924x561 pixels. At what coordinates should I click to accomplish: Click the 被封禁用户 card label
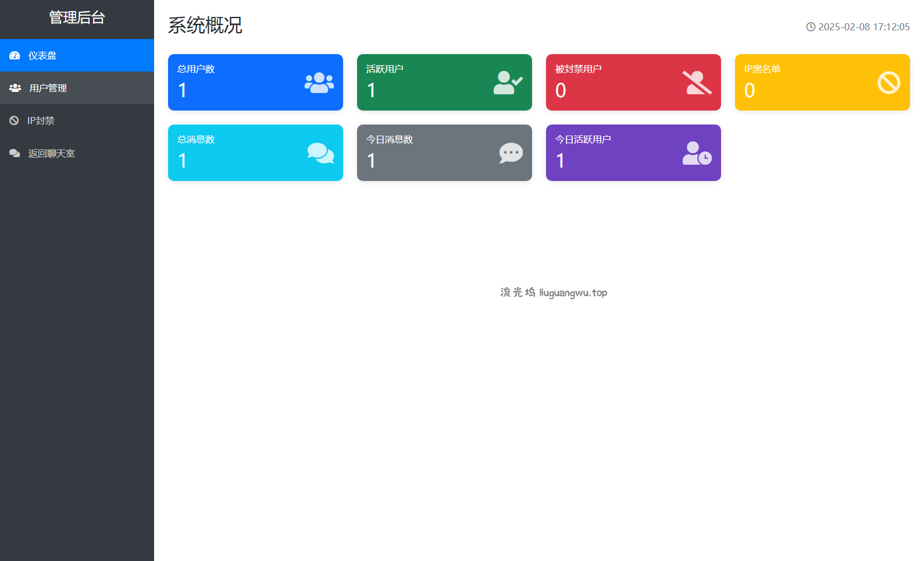click(x=578, y=69)
